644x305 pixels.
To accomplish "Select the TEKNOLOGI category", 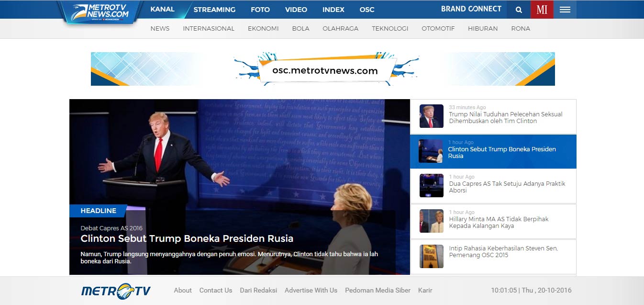I will click(390, 29).
